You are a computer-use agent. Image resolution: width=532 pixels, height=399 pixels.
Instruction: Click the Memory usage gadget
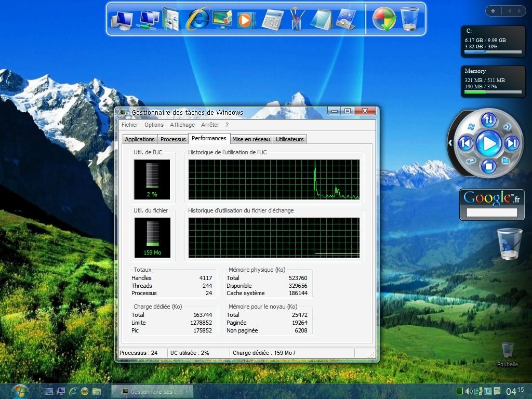coord(493,82)
